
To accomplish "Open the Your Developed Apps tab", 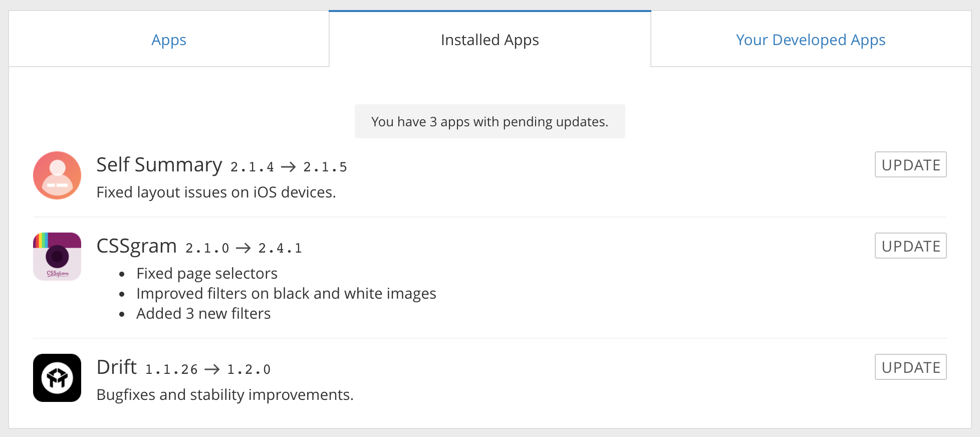I will pos(811,40).
